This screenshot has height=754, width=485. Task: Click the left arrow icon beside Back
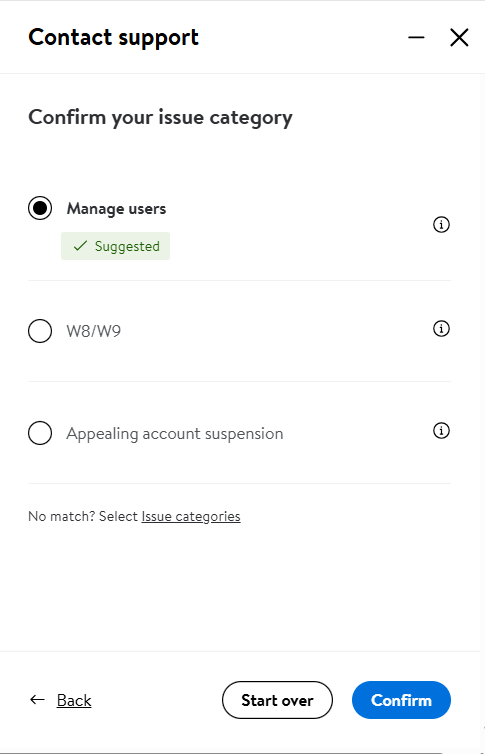[x=37, y=700]
